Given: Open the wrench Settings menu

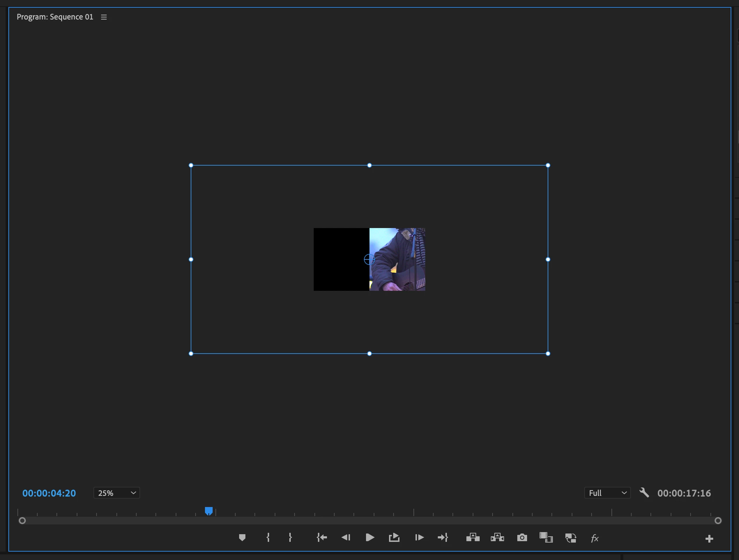Looking at the screenshot, I should (644, 493).
